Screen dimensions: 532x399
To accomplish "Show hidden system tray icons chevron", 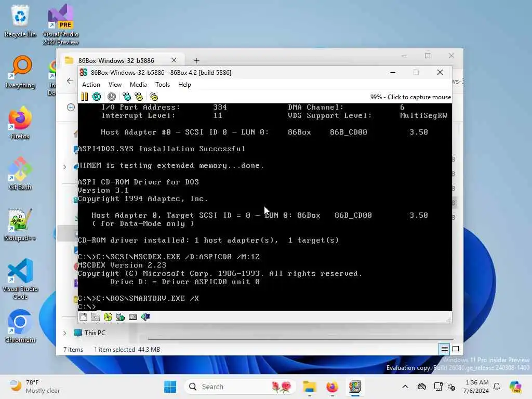I will pos(405,387).
